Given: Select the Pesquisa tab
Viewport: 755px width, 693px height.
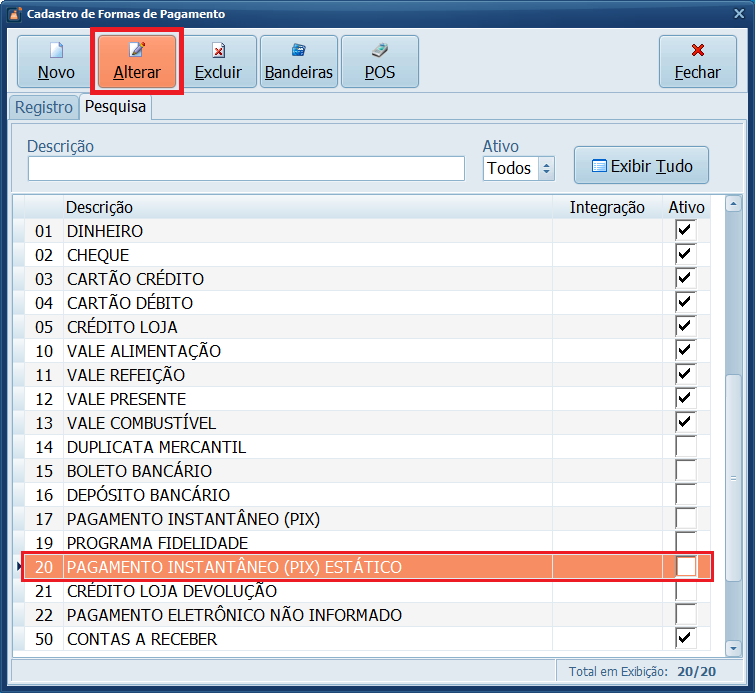Looking at the screenshot, I should [x=115, y=106].
